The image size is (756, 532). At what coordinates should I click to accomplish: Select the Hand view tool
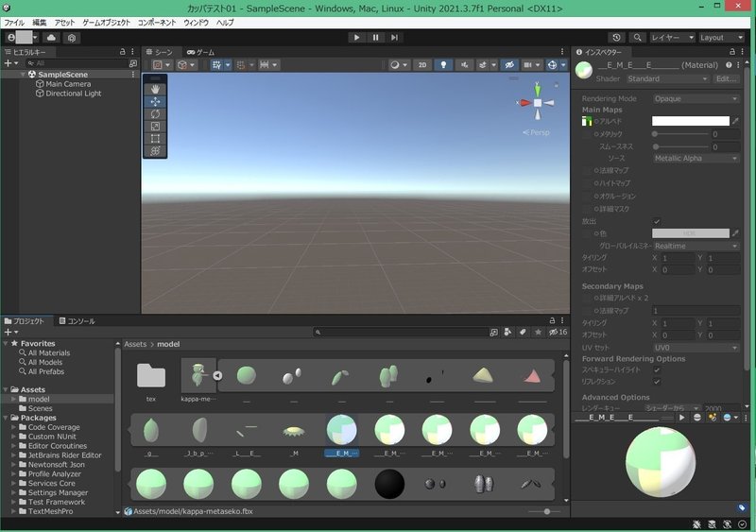pos(155,89)
